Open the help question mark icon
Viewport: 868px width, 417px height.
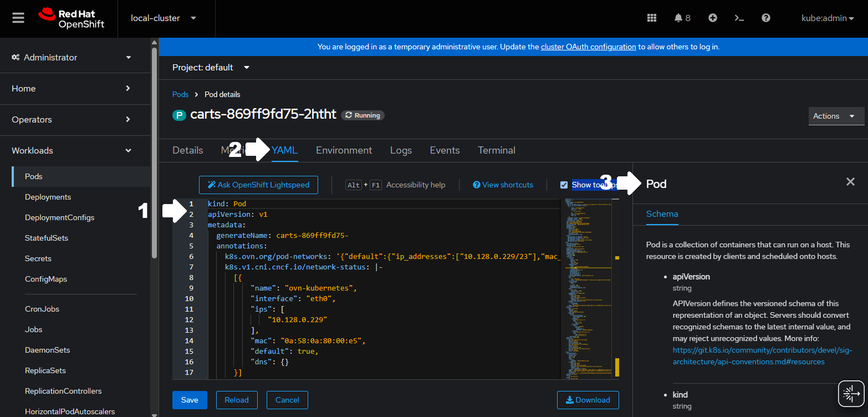click(765, 17)
